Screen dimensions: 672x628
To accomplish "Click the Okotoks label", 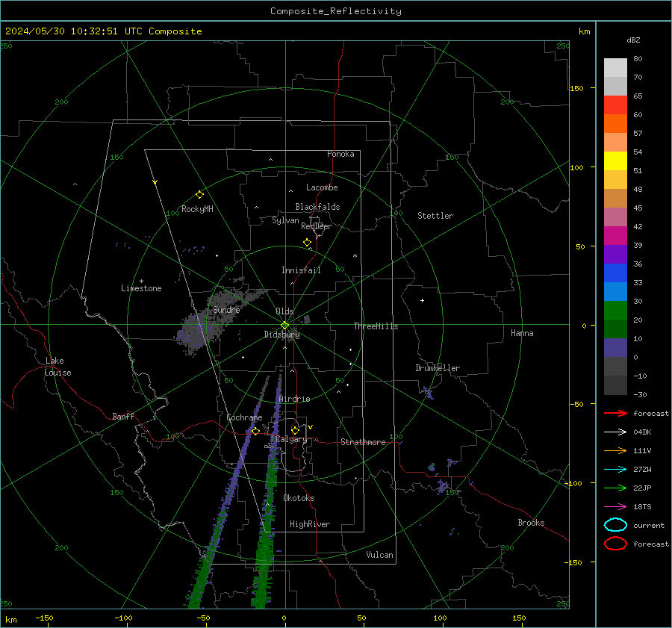I will [299, 498].
